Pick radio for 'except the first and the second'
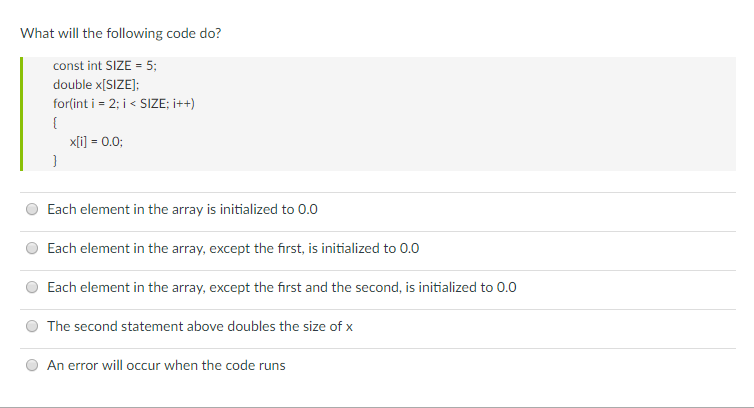The image size is (754, 408). (x=32, y=287)
